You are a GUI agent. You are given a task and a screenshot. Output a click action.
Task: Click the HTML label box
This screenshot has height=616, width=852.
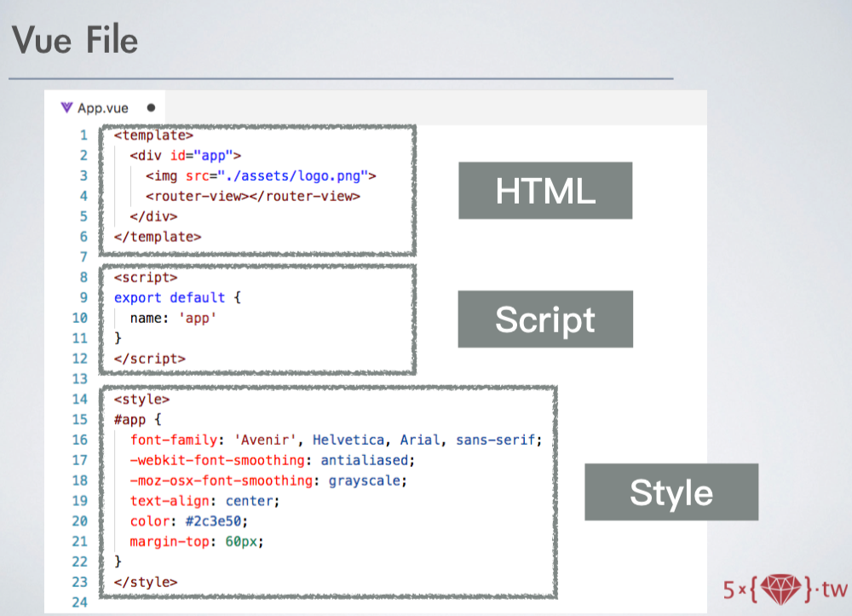pos(545,191)
